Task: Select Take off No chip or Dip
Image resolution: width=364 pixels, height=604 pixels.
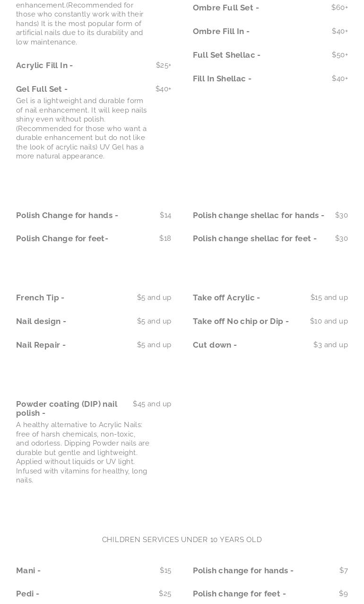Action: [x=241, y=321]
